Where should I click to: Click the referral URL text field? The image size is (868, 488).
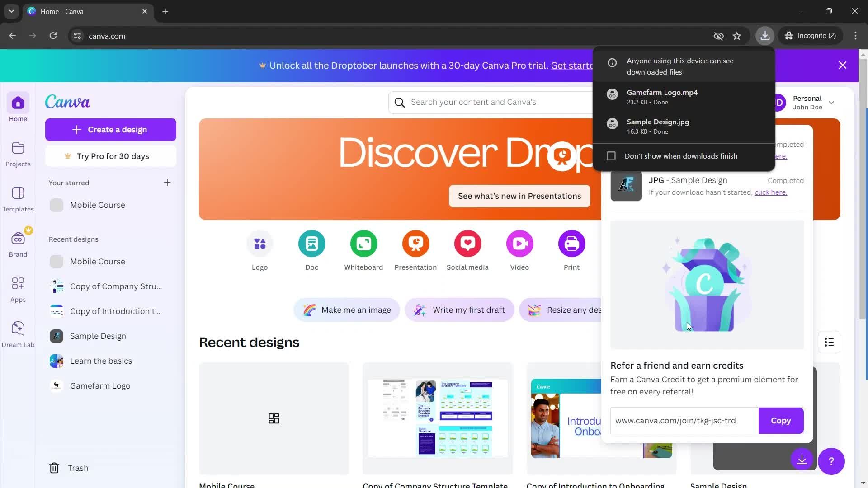click(684, 421)
